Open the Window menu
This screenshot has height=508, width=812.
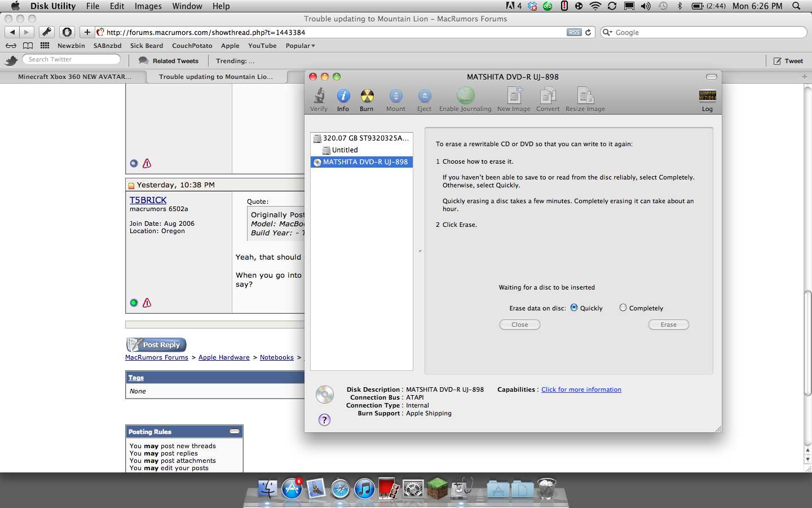coord(187,6)
